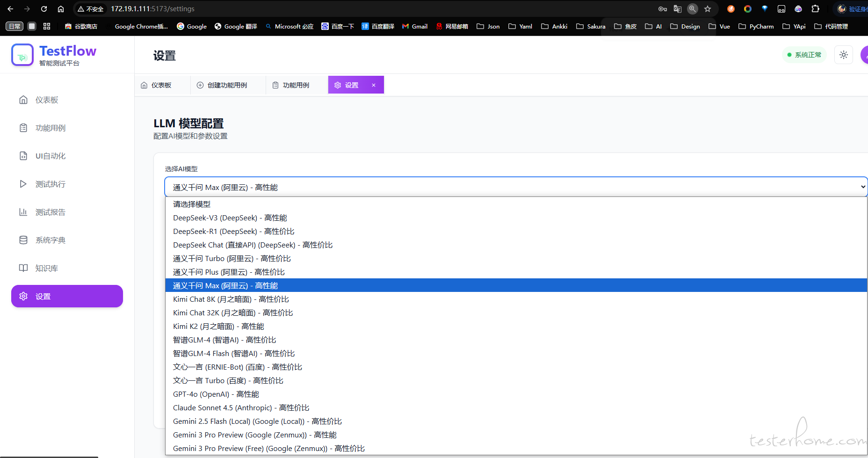Click the 系统正常 status badge
Image resolution: width=868 pixels, height=458 pixels.
point(804,55)
